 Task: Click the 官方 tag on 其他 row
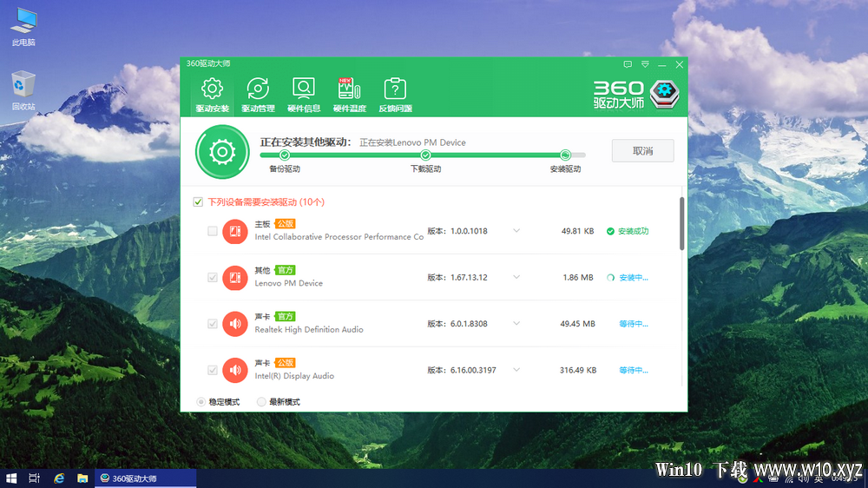click(x=285, y=270)
